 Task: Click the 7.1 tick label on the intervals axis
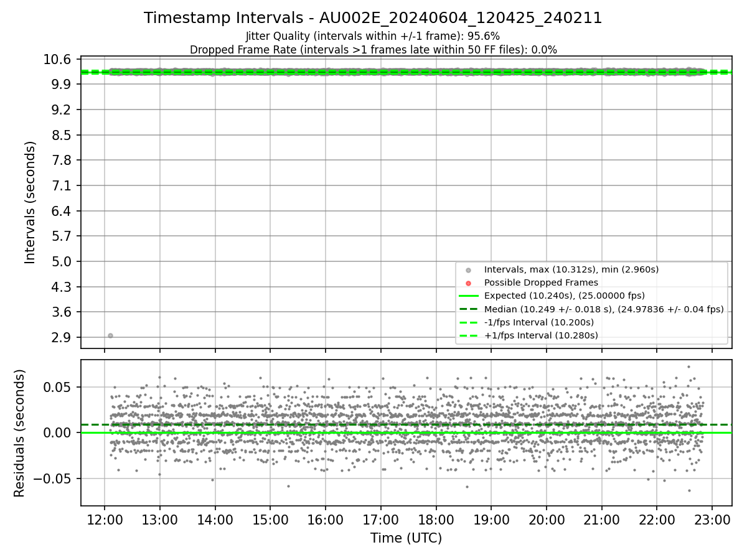[x=62, y=185]
